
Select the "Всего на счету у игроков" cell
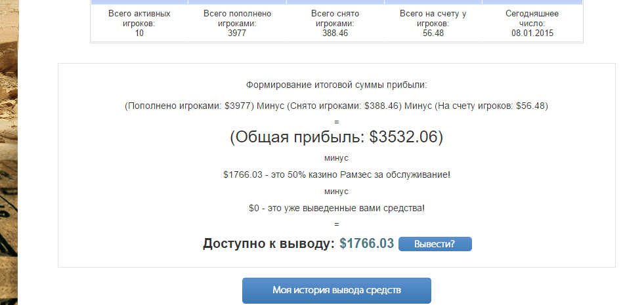(433, 23)
